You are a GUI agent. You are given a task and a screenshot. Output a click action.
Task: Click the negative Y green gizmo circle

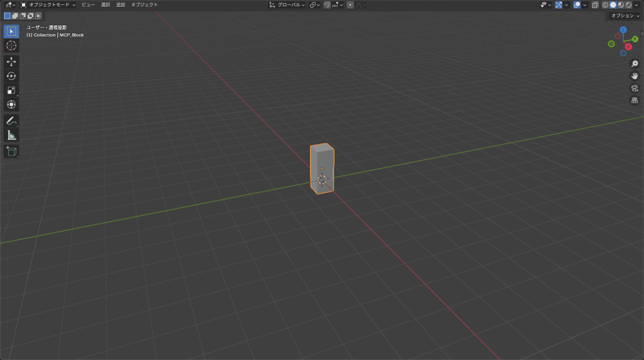pyautogui.click(x=611, y=43)
